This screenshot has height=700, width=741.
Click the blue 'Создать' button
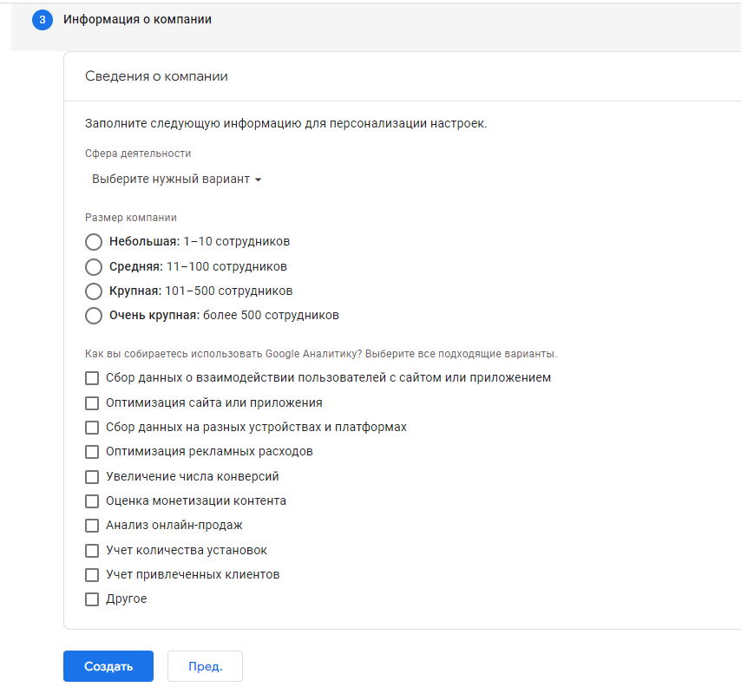click(x=108, y=666)
